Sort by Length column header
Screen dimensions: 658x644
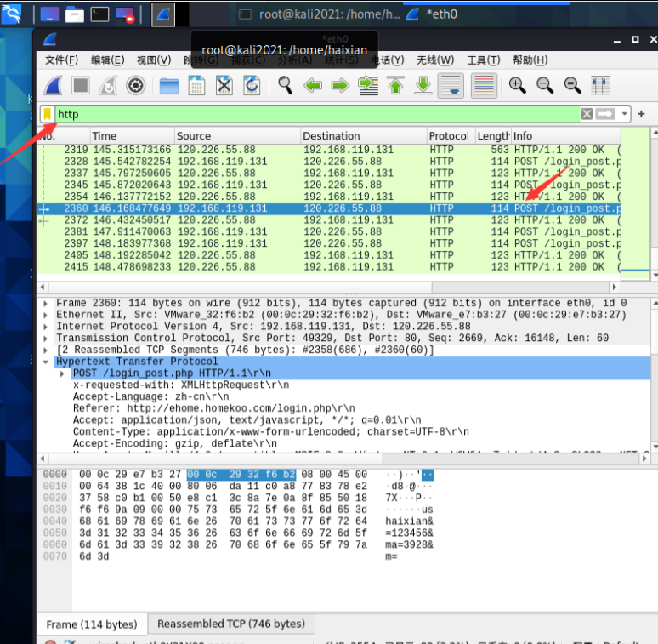pos(493,136)
